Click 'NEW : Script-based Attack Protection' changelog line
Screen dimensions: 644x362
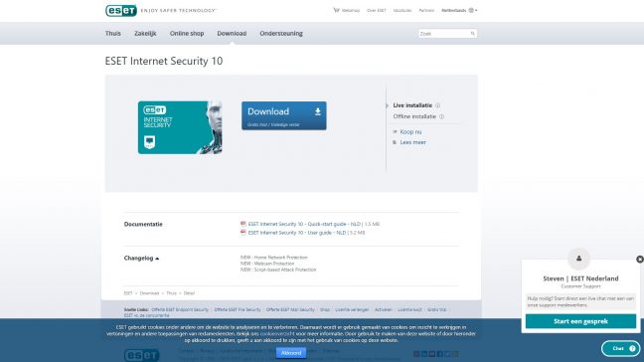pyautogui.click(x=278, y=270)
